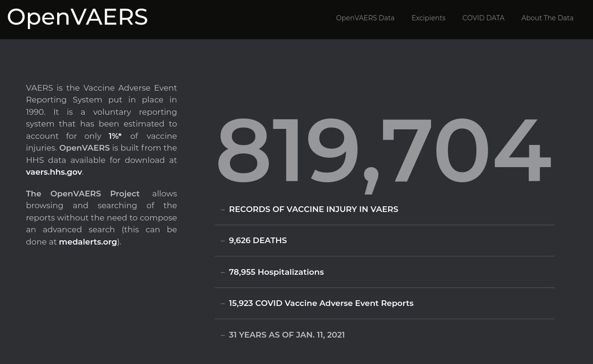Go to the Excipients page

click(428, 18)
